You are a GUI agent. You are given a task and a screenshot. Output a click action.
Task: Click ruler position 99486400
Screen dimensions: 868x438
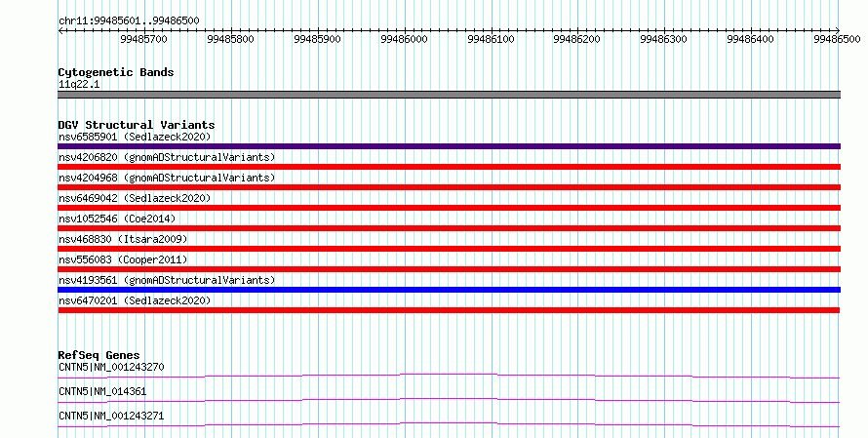(751, 39)
